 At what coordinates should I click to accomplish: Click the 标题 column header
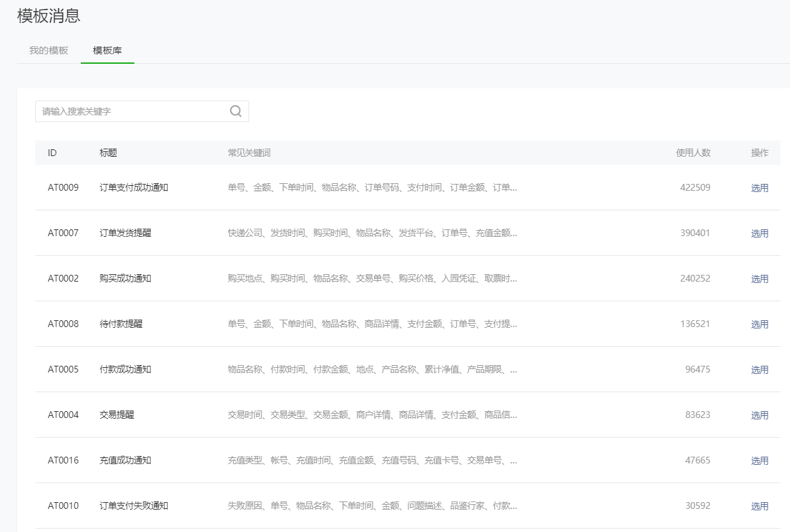pyautogui.click(x=108, y=153)
